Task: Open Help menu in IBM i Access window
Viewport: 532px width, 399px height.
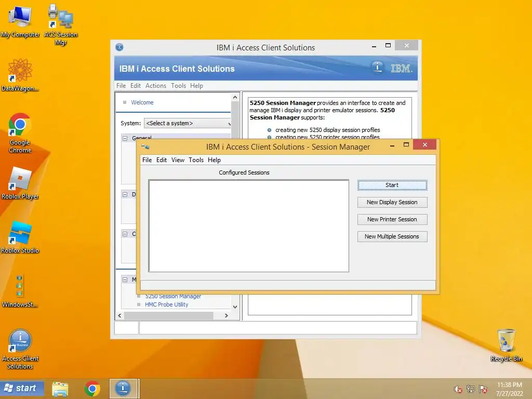Action: tap(196, 86)
